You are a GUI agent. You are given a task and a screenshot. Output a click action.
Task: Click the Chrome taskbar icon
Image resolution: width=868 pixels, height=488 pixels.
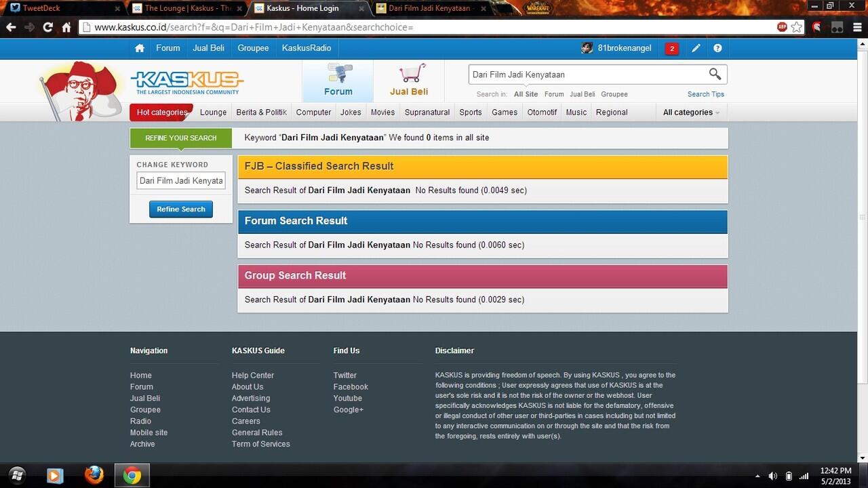[x=132, y=475]
